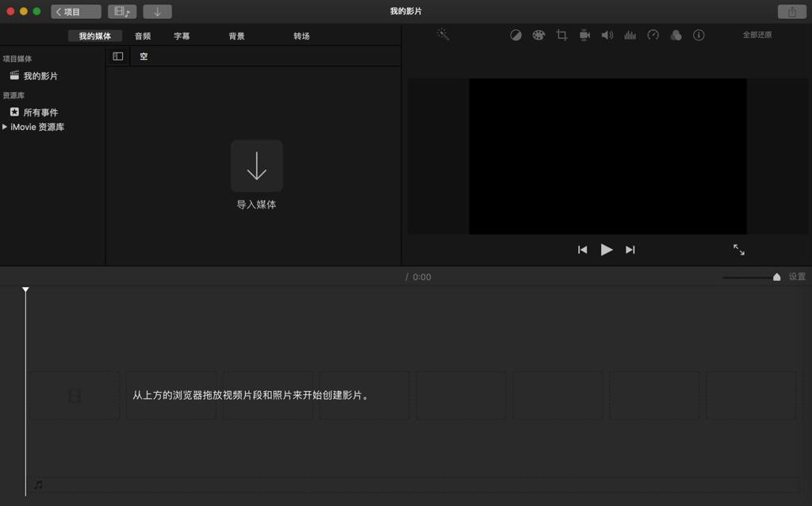Open the volume speaker icon
This screenshot has width=812, height=506.
click(607, 35)
